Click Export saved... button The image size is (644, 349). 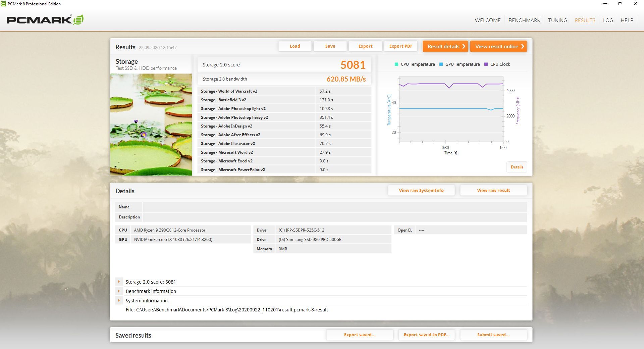[360, 335]
